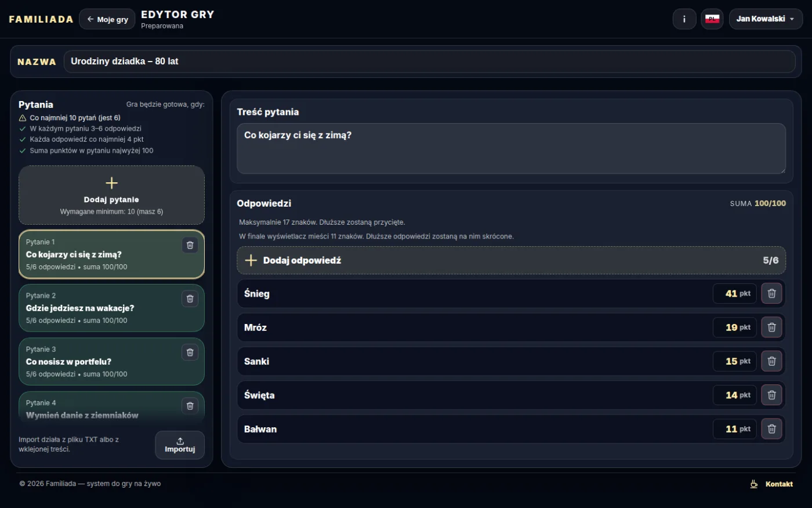The height and width of the screenshot is (508, 812).
Task: Focus the question text area
Action: coord(511,148)
